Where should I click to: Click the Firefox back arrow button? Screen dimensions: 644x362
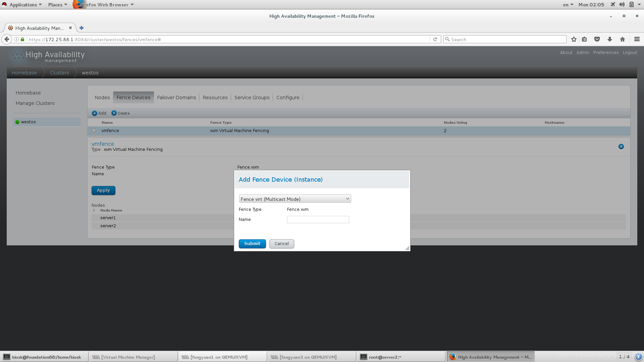click(7, 39)
